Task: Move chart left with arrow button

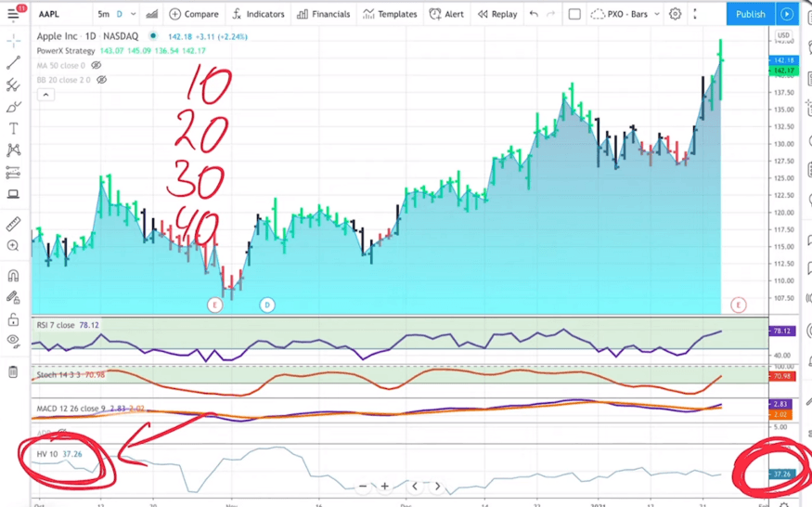Action: [x=415, y=487]
